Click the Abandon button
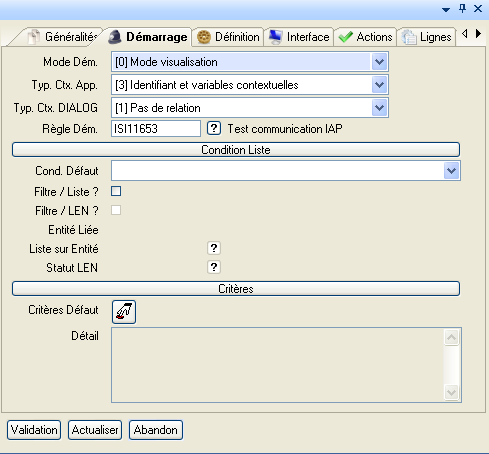Screen dimensions: 489x454 [x=156, y=430]
